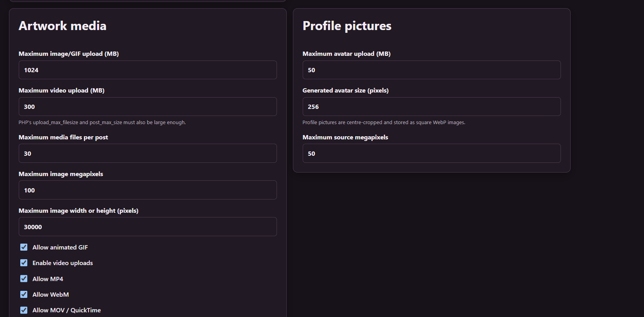Select the Profile pictures heading

click(x=347, y=26)
